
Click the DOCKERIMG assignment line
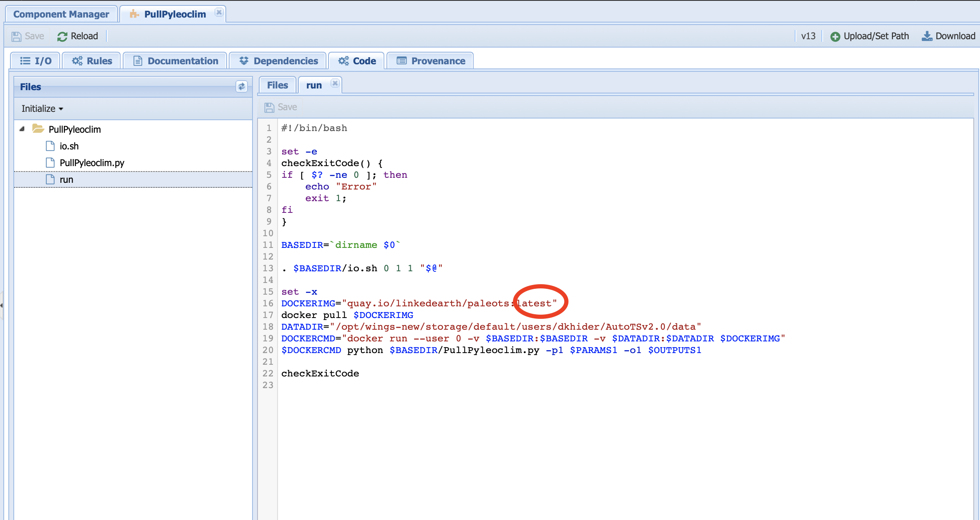click(x=419, y=303)
